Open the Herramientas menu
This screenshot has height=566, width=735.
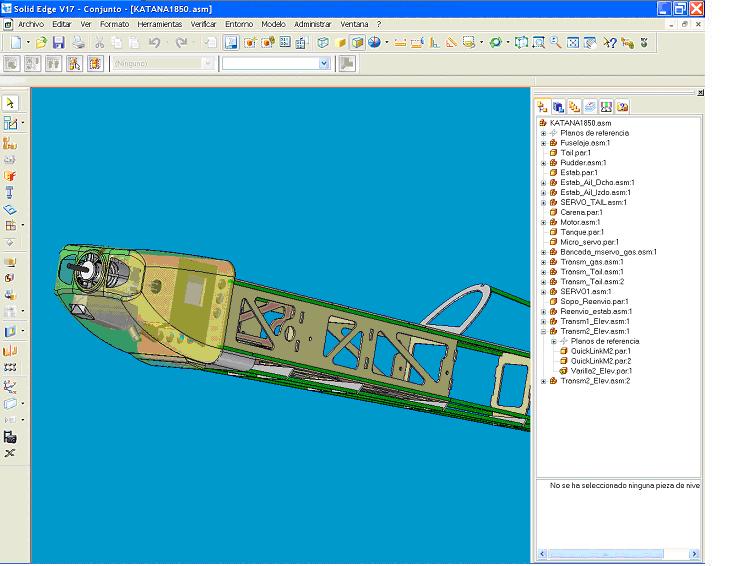[160, 24]
